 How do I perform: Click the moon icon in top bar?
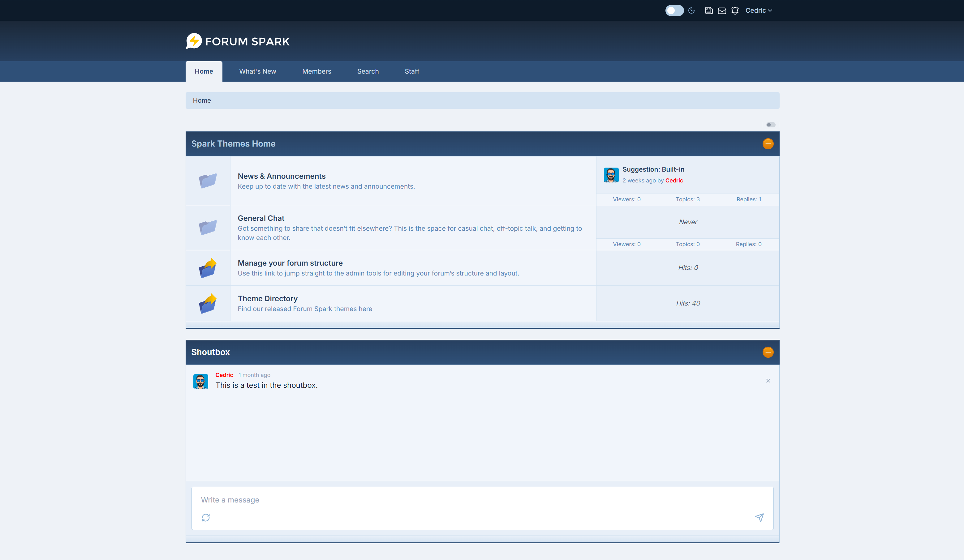coord(691,10)
